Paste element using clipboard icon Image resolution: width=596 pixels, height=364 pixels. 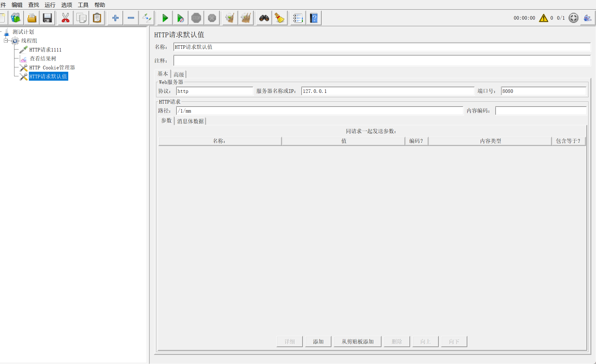point(97,18)
